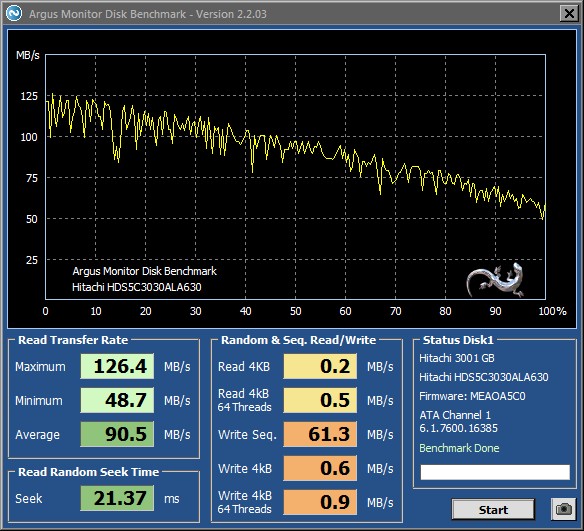Screen dimensions: 584x531
Task: Close the Disk Benchmark window
Action: coord(569,14)
